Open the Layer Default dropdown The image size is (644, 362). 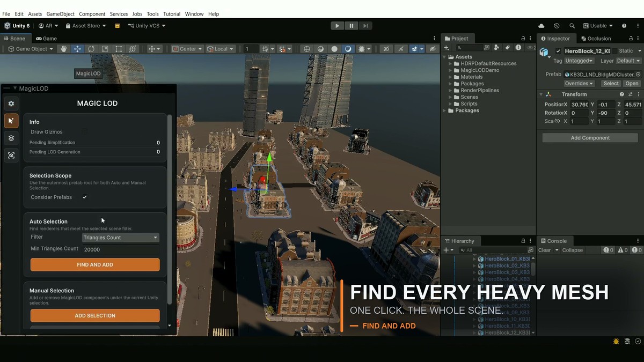pyautogui.click(x=628, y=61)
